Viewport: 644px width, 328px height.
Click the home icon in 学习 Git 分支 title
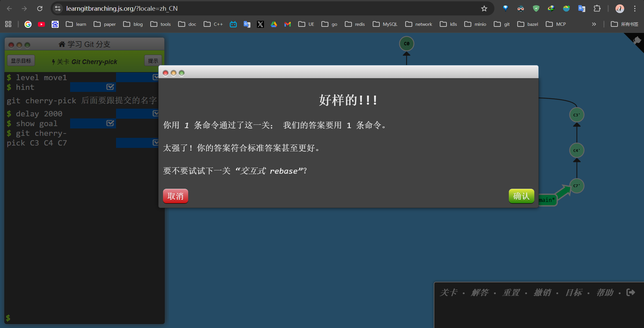click(62, 44)
